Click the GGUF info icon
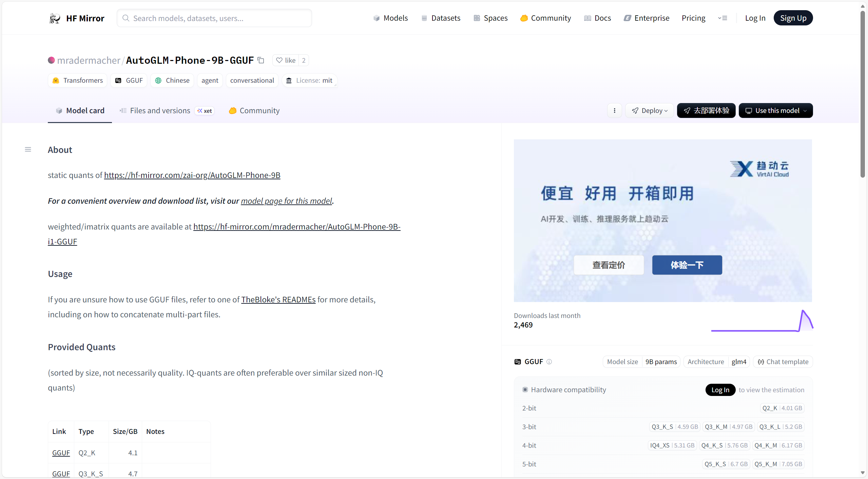 pos(549,362)
